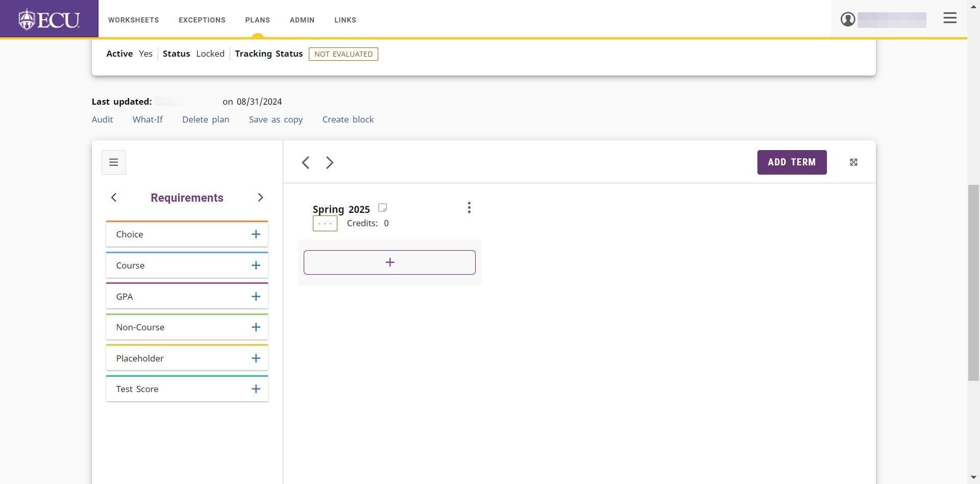980x484 pixels.
Task: Click the scrollbar down arrow
Action: [x=973, y=477]
